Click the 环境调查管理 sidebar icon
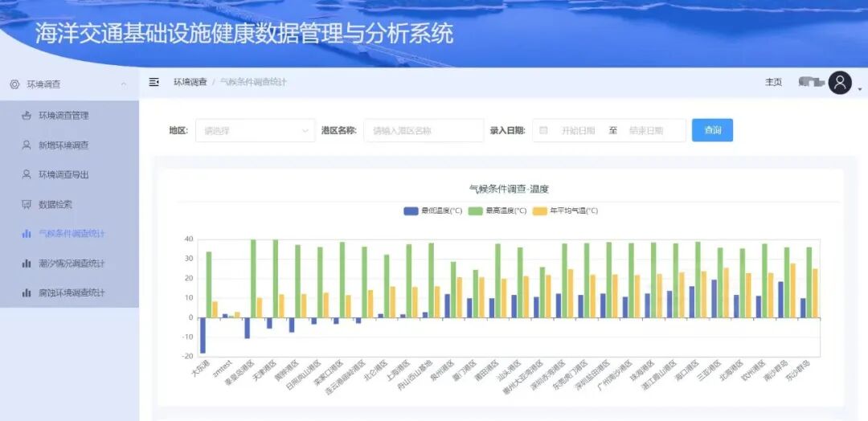Screen dimensions: 868x421 coord(26,116)
